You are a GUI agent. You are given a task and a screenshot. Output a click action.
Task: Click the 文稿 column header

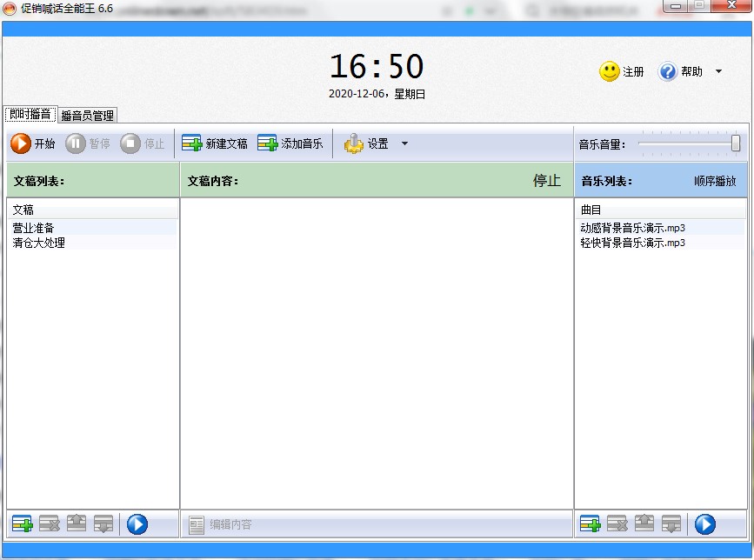(x=92, y=210)
